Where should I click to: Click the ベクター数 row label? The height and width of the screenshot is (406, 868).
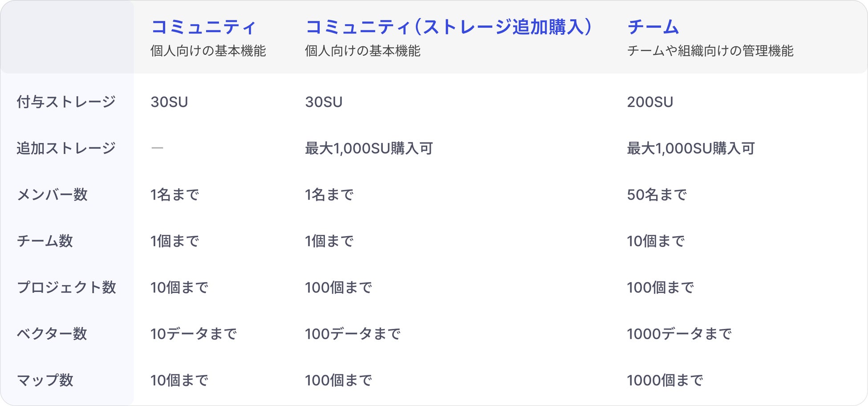tap(52, 334)
